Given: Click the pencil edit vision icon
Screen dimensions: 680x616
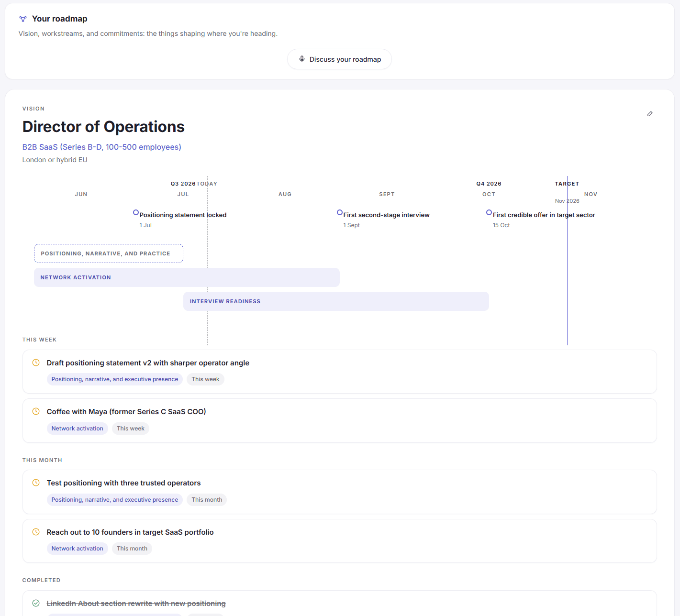Looking at the screenshot, I should coord(650,114).
